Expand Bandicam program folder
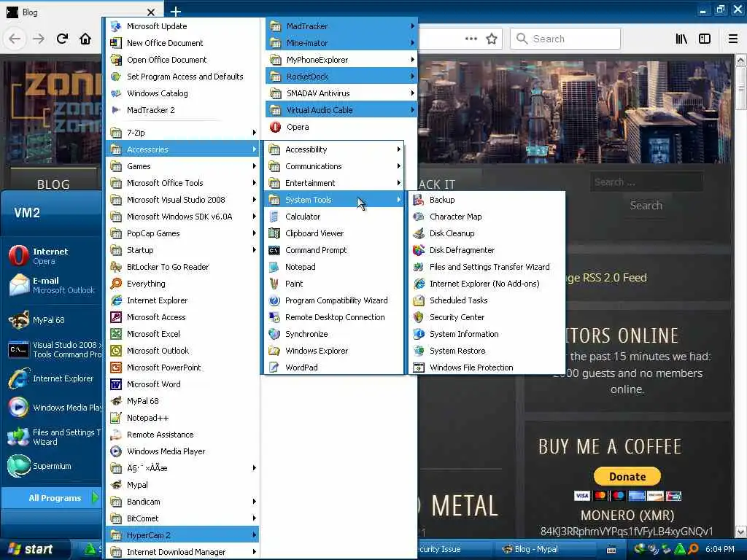Viewport: 747px width, 560px height. pos(183,502)
